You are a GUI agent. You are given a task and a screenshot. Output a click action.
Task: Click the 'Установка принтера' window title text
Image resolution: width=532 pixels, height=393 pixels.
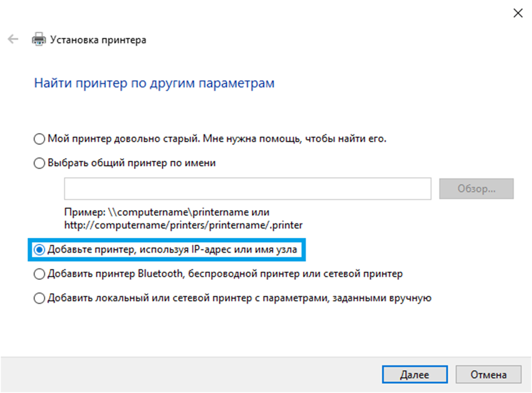98,40
